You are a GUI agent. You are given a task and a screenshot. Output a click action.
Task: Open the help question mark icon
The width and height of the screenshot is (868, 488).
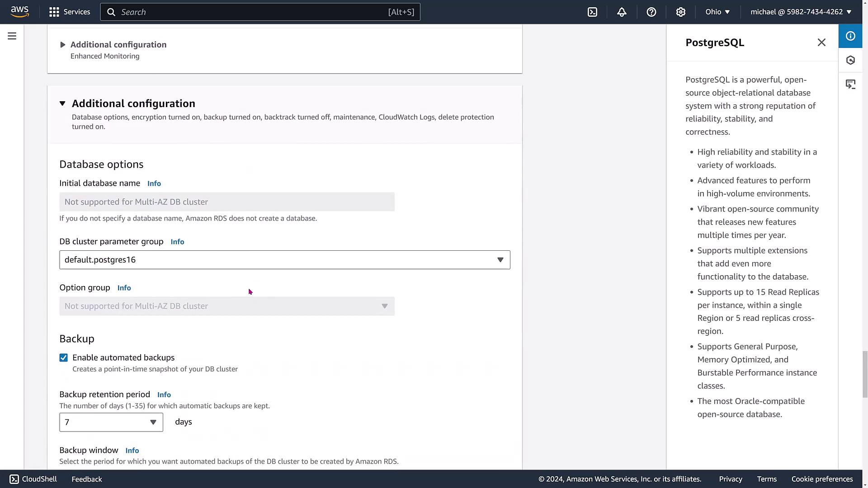(x=651, y=12)
